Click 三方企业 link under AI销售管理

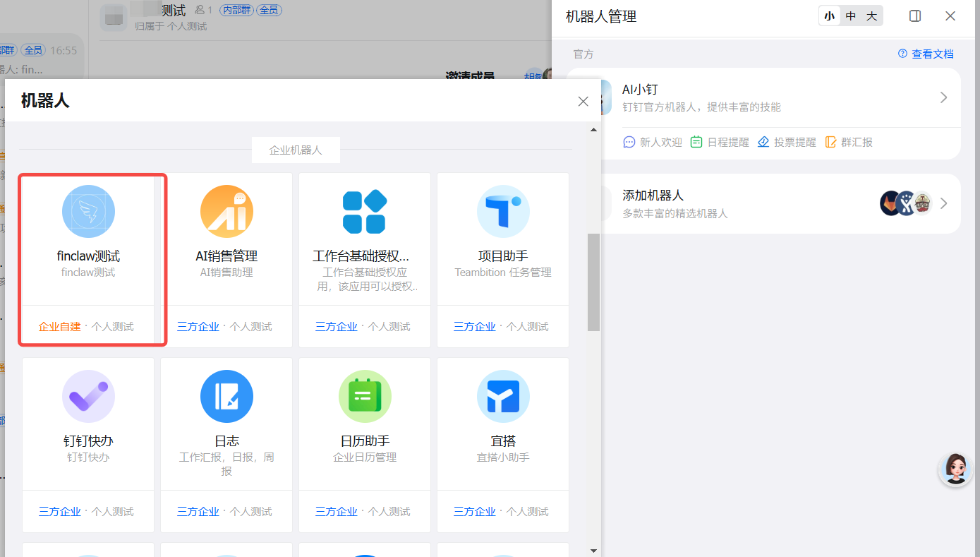pos(198,326)
